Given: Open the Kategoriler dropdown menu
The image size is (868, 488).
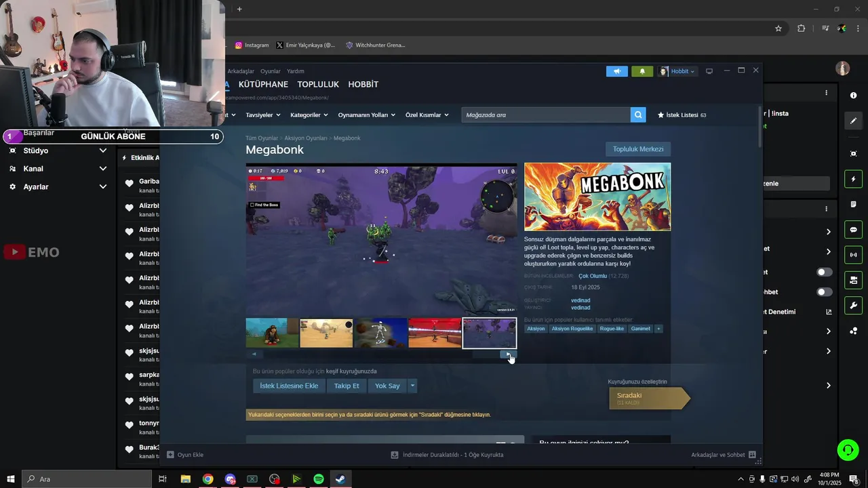Looking at the screenshot, I should tap(309, 115).
